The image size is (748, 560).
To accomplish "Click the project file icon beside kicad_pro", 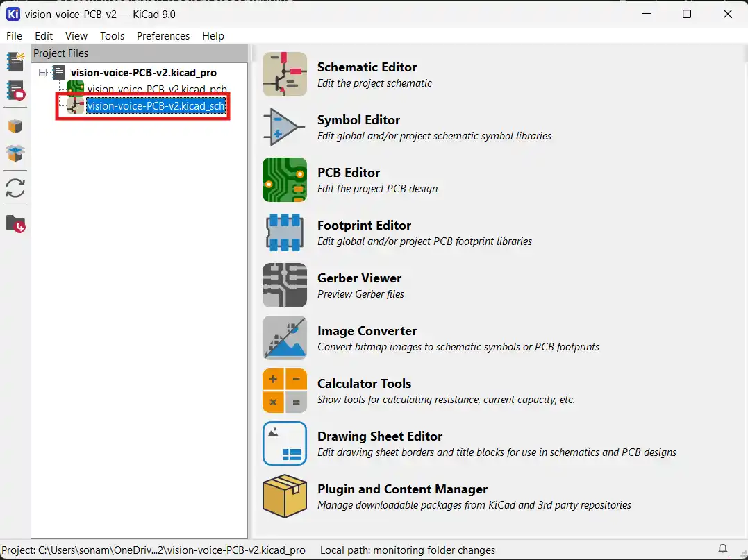I will click(59, 72).
